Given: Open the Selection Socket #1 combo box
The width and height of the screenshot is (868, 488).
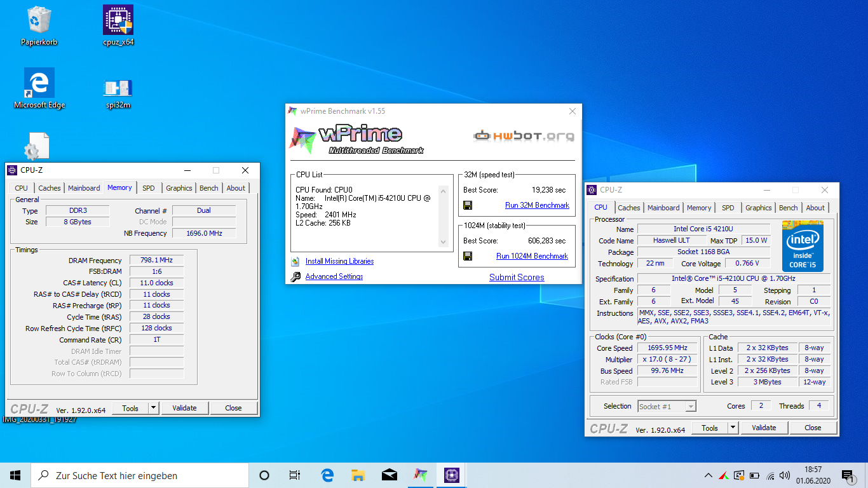Looking at the screenshot, I should [667, 406].
